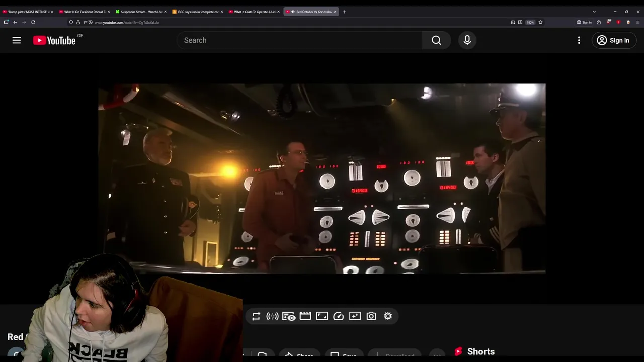This screenshot has width=644, height=362.
Task: Apply video filters sparkle icon
Action: [355, 316]
